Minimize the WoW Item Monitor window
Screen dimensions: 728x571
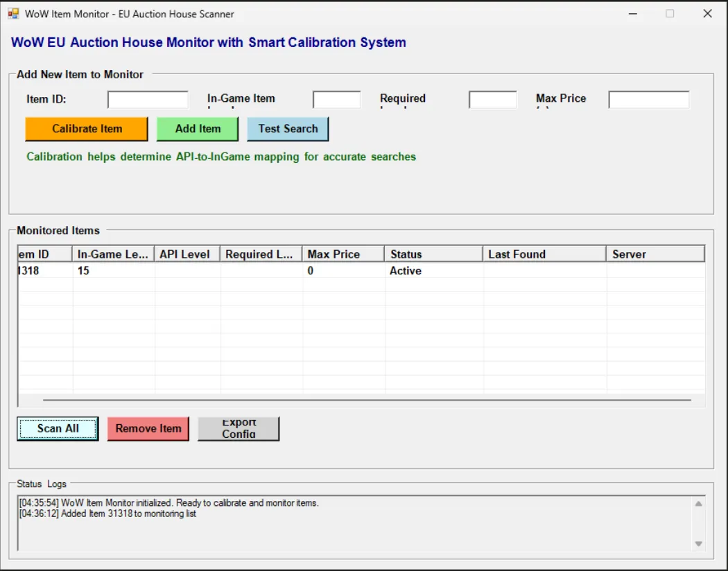click(632, 13)
